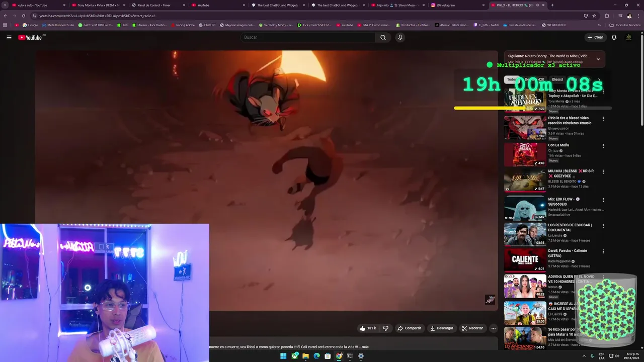Click the Recortar clip button
This screenshot has height=362, width=644.
[472, 328]
